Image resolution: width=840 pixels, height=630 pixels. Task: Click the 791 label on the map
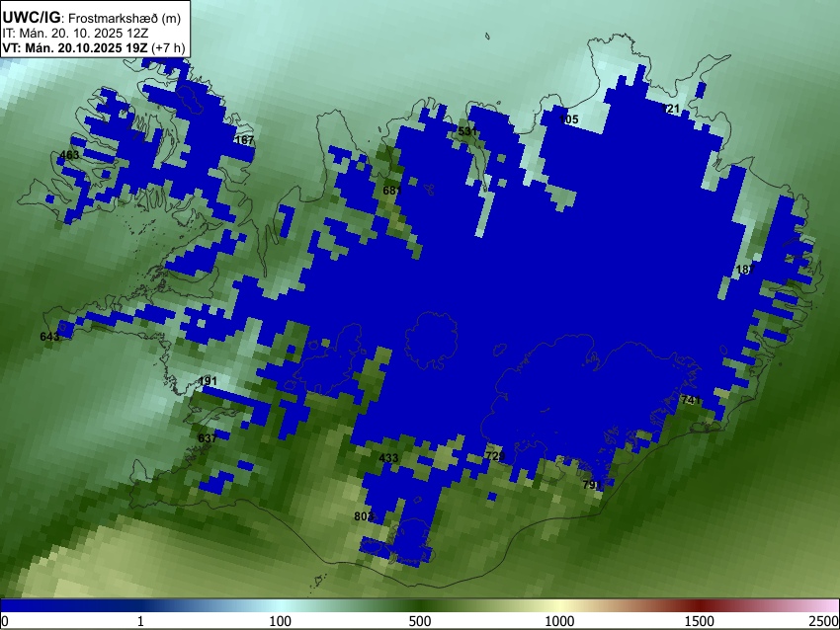(x=593, y=485)
